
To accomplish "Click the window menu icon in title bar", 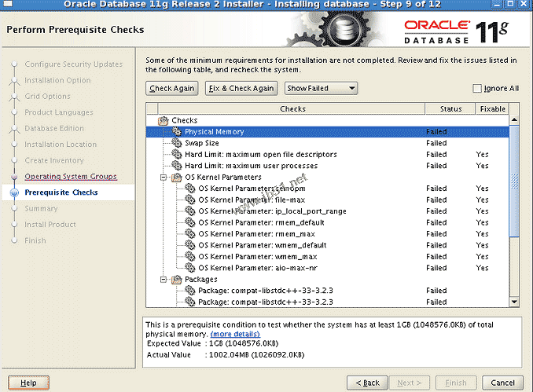I will [x=8, y=4].
